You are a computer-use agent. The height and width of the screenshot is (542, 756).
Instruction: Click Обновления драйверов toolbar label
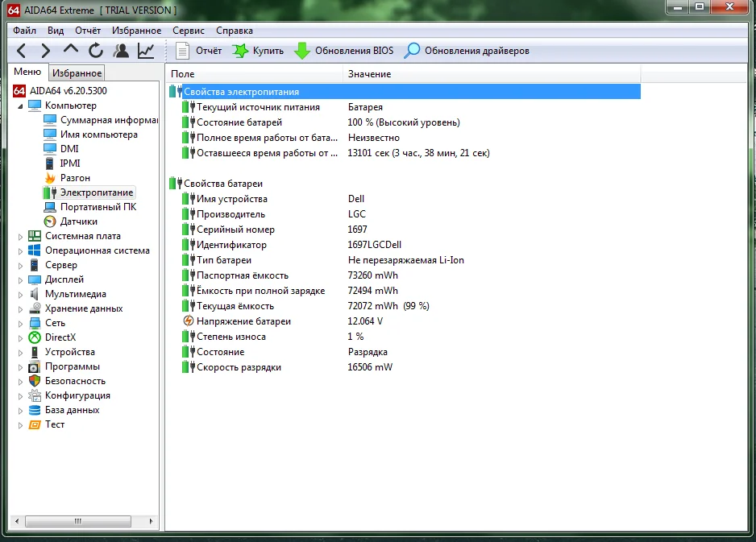tap(477, 51)
